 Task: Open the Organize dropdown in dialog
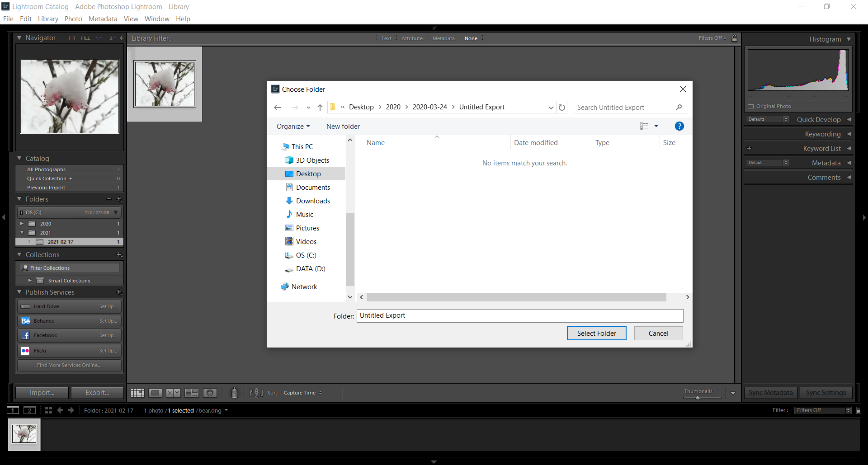click(293, 127)
